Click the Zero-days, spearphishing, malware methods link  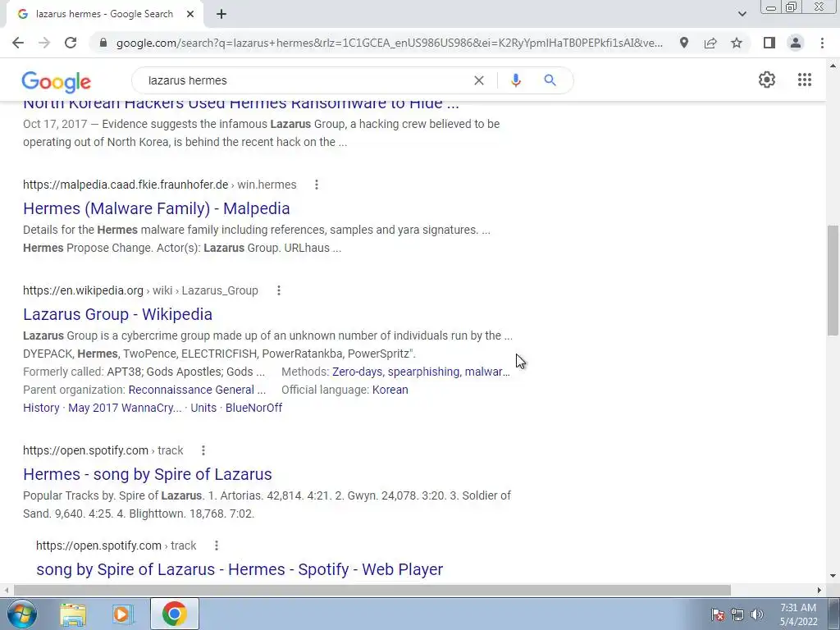[421, 372]
